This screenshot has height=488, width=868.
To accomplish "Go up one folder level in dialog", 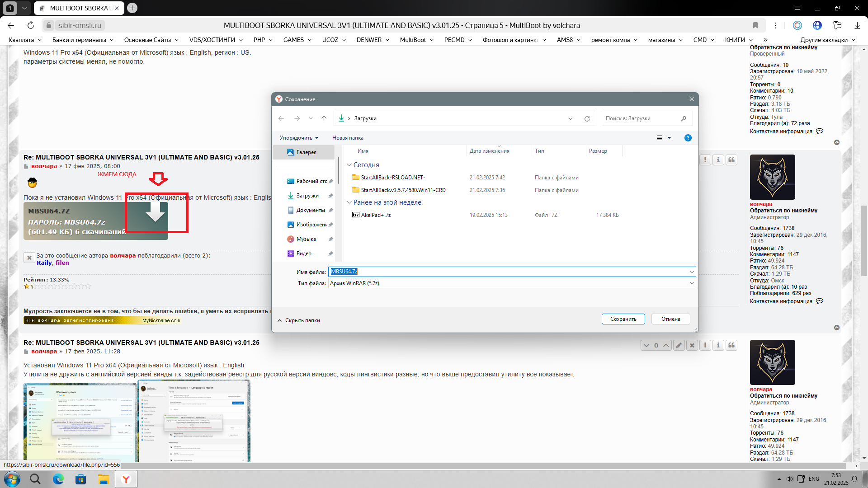I will 324,118.
